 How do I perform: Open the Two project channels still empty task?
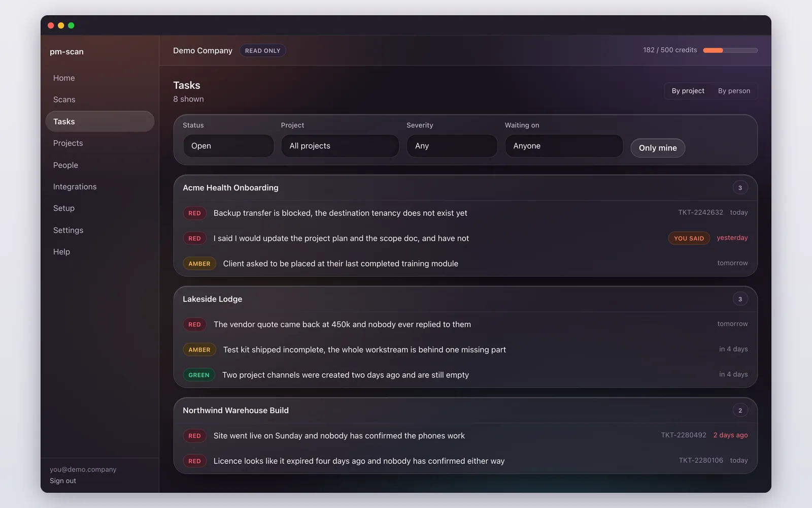[x=465, y=375]
